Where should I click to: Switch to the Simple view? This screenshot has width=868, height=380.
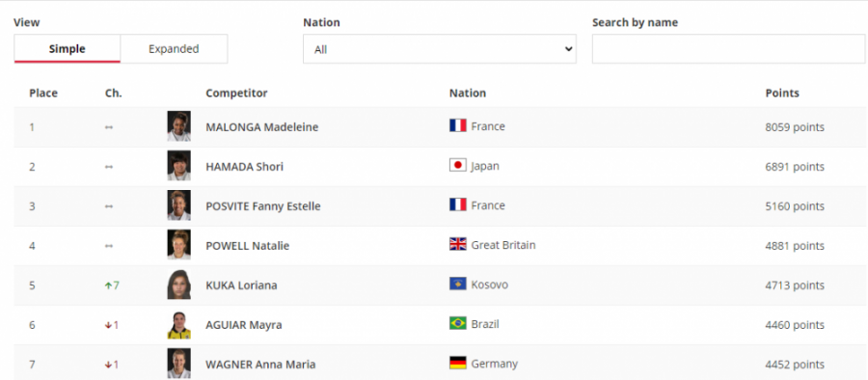pos(67,49)
